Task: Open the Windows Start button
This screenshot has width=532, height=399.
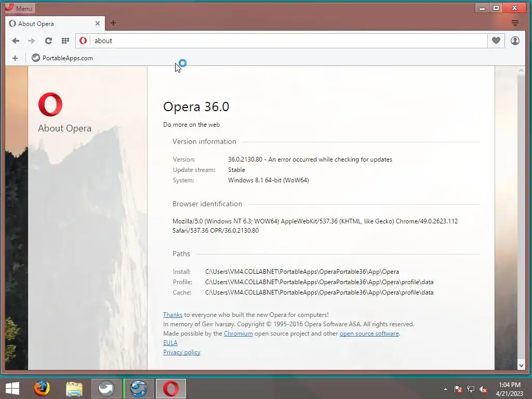Action: 12,389
